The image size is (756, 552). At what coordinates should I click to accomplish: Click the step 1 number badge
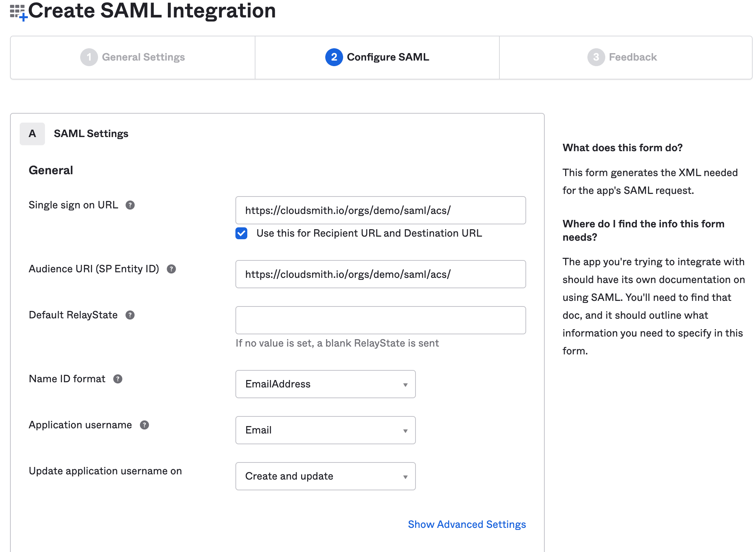89,57
